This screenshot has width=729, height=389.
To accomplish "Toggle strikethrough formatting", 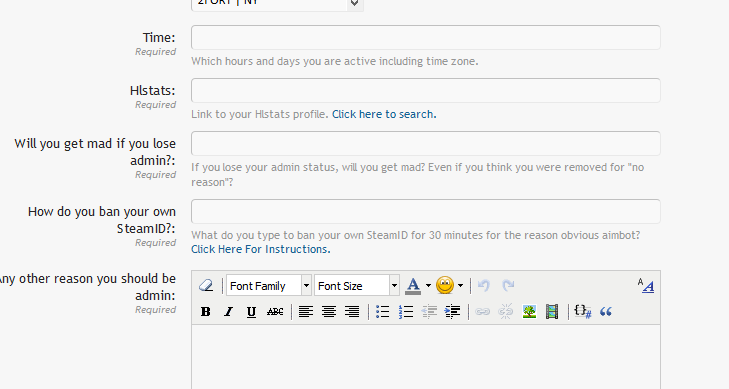I will (275, 312).
